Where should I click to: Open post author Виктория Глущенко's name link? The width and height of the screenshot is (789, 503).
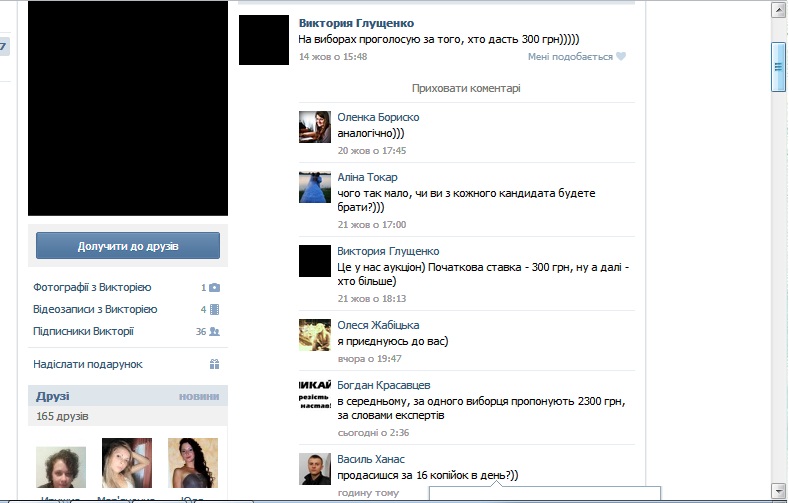point(356,23)
